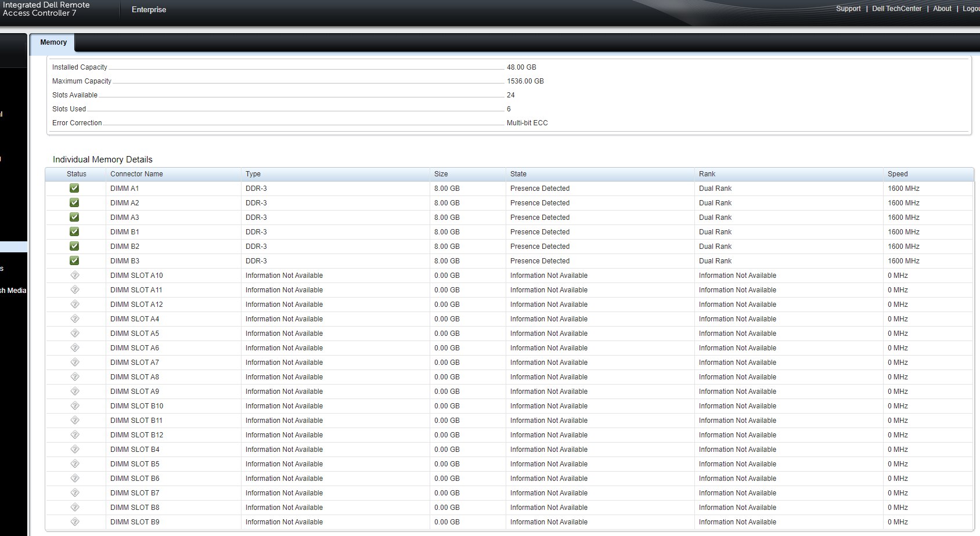Select the DIMM B3 connector name

tap(125, 261)
